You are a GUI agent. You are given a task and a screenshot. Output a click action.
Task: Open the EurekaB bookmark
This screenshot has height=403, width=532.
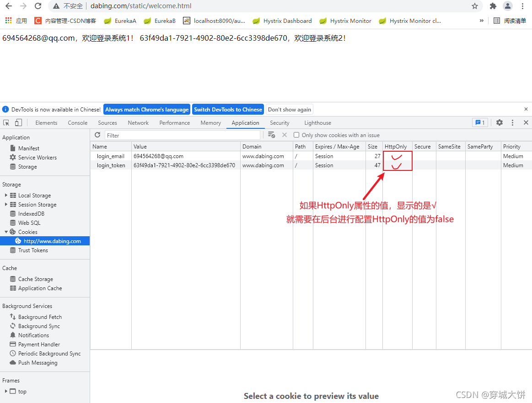tap(160, 21)
